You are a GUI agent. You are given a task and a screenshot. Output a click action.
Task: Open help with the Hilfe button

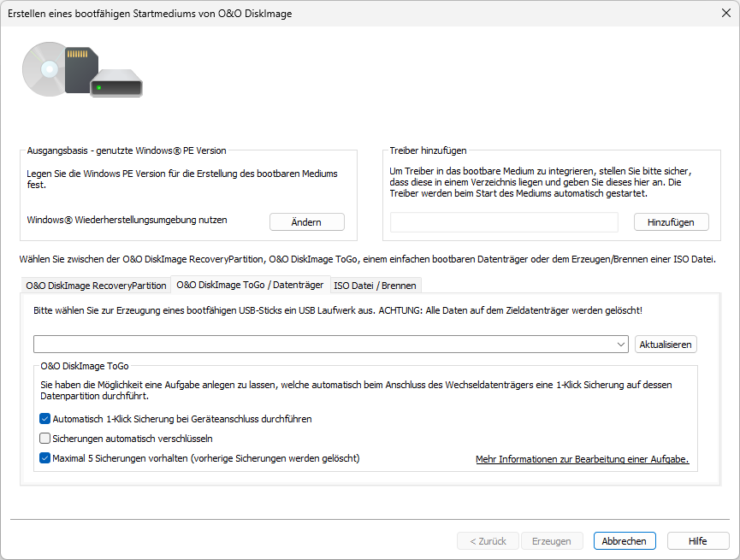(x=698, y=541)
